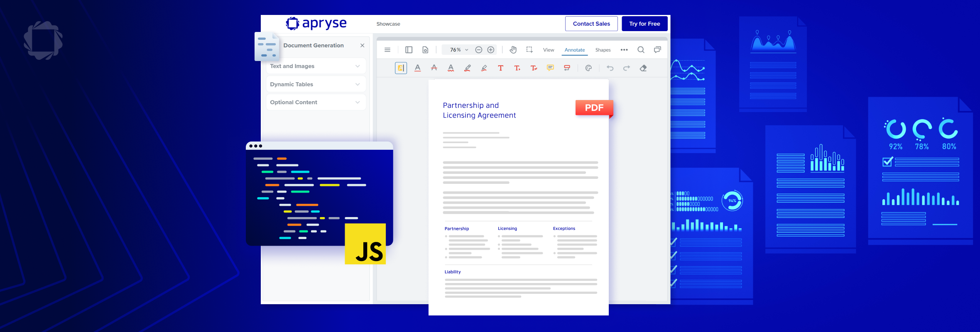Open the color palette style icon
This screenshot has width=980, height=332.
coord(588,68)
